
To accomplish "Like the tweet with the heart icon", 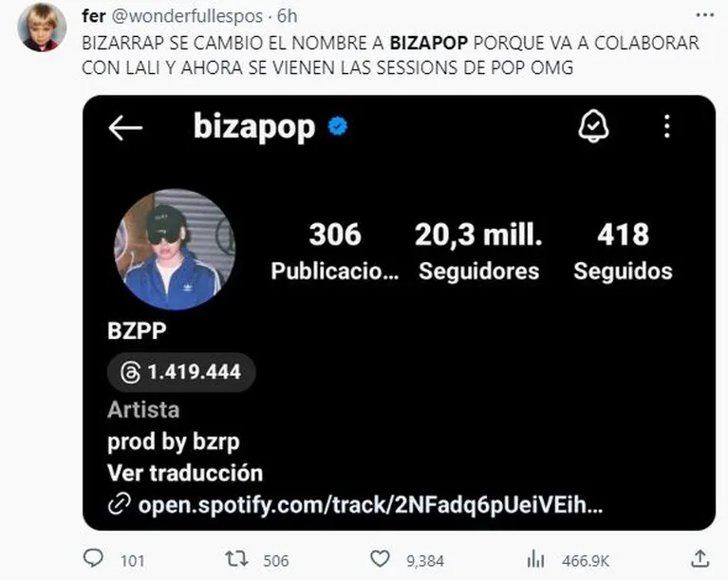I will pyautogui.click(x=380, y=558).
